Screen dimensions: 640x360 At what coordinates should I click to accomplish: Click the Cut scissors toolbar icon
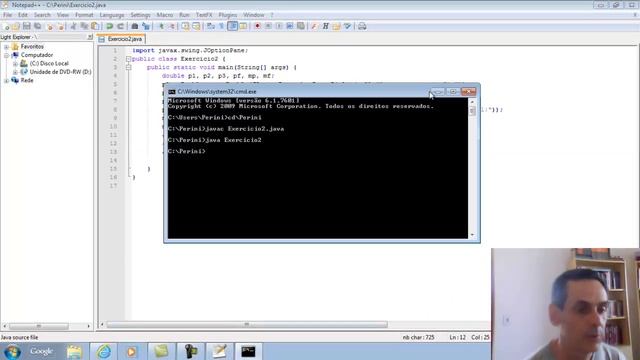(73, 27)
